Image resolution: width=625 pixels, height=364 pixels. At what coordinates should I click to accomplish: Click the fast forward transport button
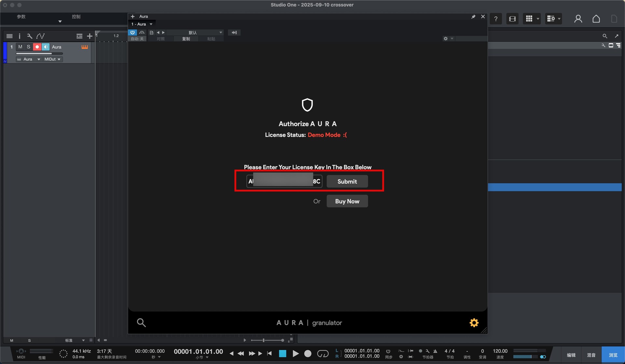[252, 354]
